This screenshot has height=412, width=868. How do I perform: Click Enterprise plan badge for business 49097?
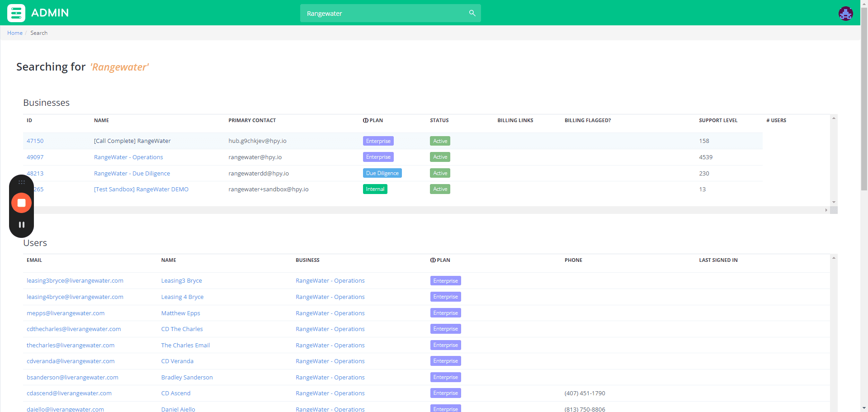378,157
